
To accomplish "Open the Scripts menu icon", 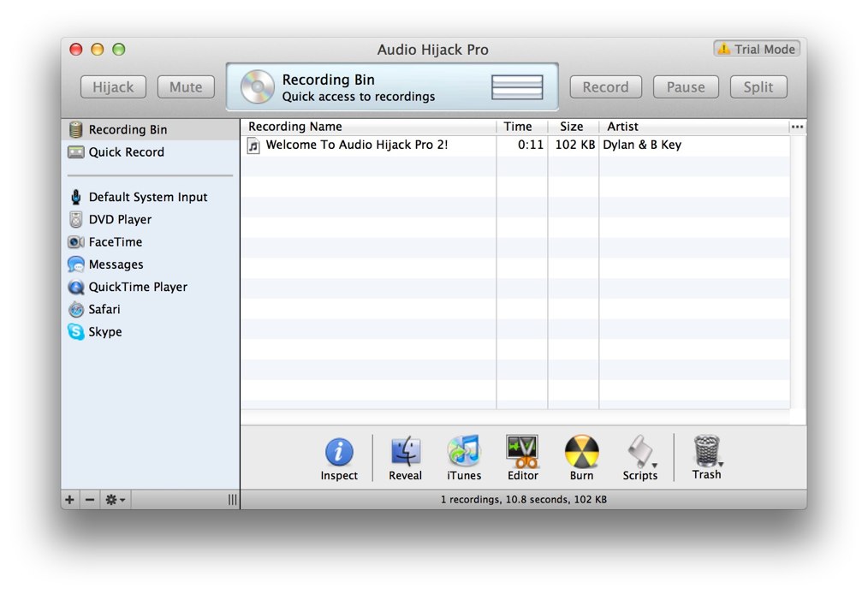I will (640, 451).
